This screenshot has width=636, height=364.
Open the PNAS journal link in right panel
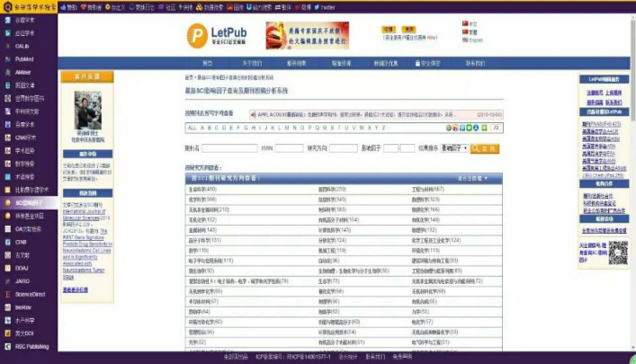[x=601, y=124]
